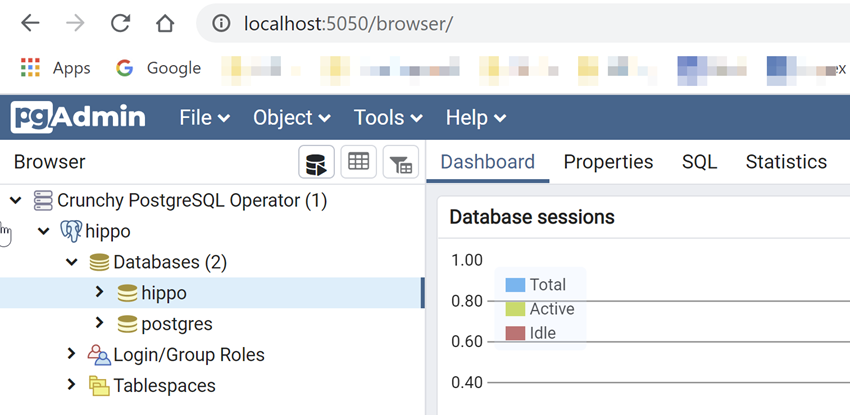This screenshot has width=850, height=415.
Task: Switch to the Properties tab
Action: click(608, 161)
